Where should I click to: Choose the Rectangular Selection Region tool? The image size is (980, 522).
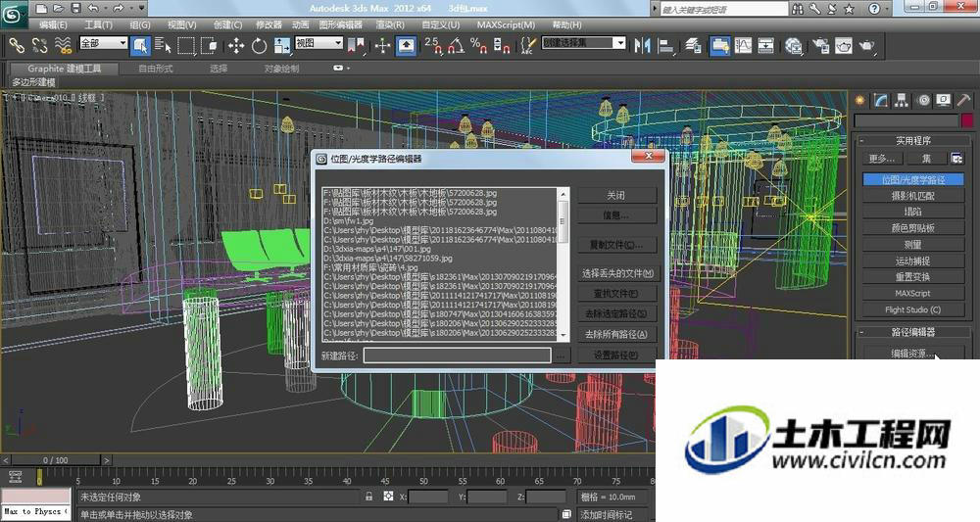point(185,46)
